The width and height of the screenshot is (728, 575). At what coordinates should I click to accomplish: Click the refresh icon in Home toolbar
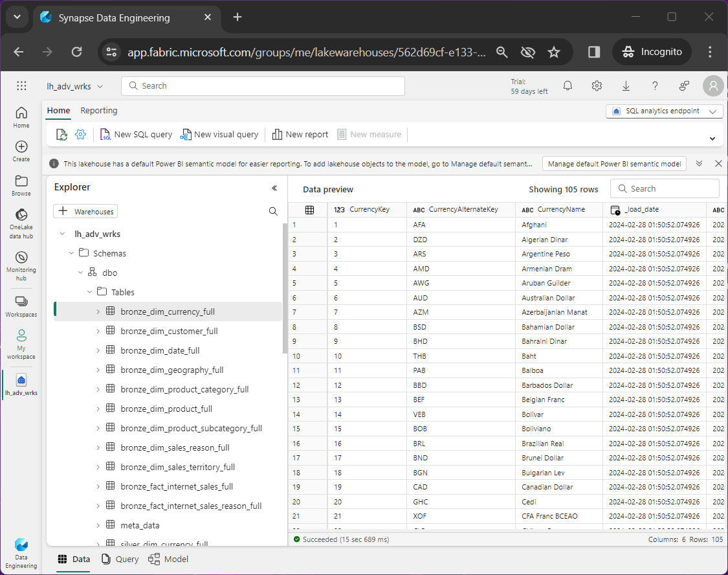[x=61, y=135]
